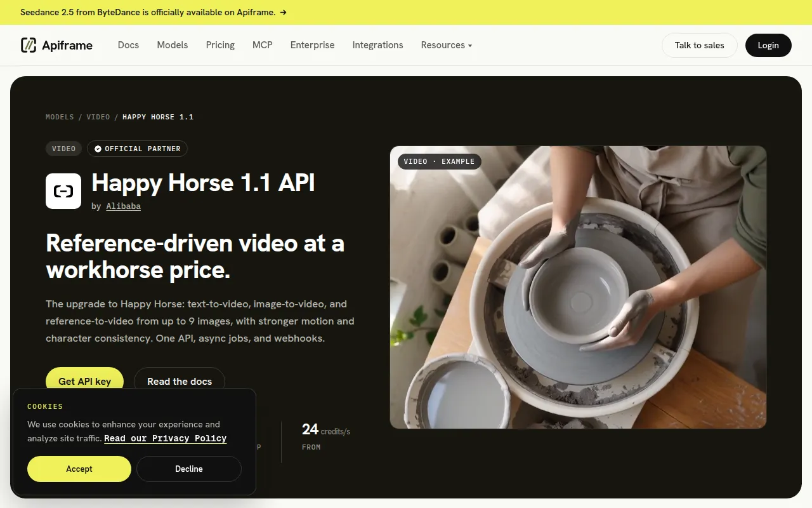
Task: Open the Enterprise nav item
Action: click(x=312, y=45)
